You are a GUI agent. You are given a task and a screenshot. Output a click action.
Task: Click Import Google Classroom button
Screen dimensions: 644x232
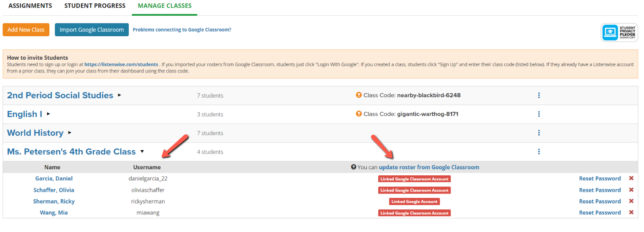click(92, 30)
